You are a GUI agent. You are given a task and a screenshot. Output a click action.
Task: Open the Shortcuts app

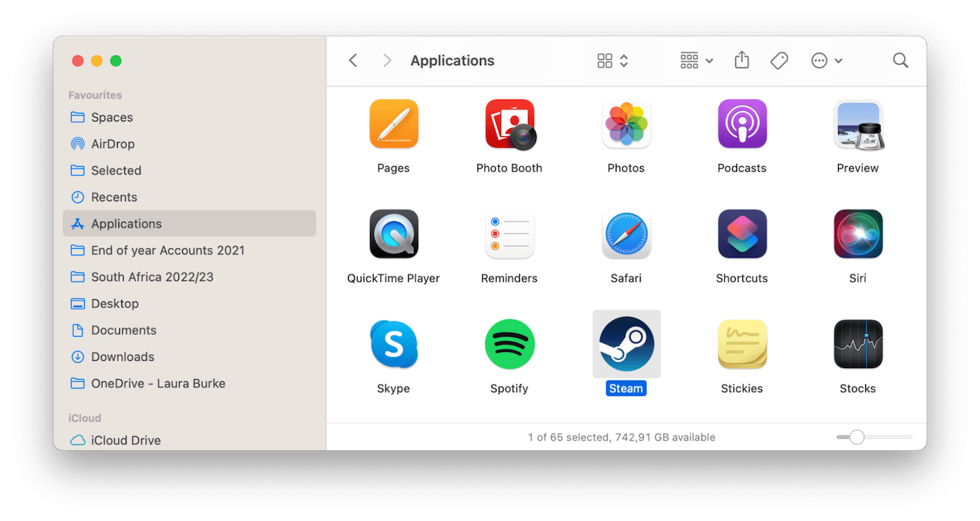click(x=742, y=234)
